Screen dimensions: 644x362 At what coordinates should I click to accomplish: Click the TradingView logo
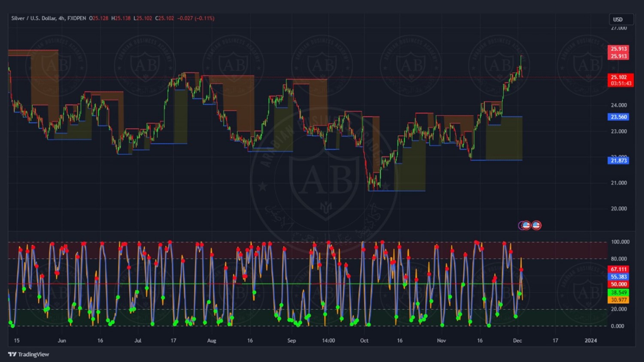coord(28,354)
